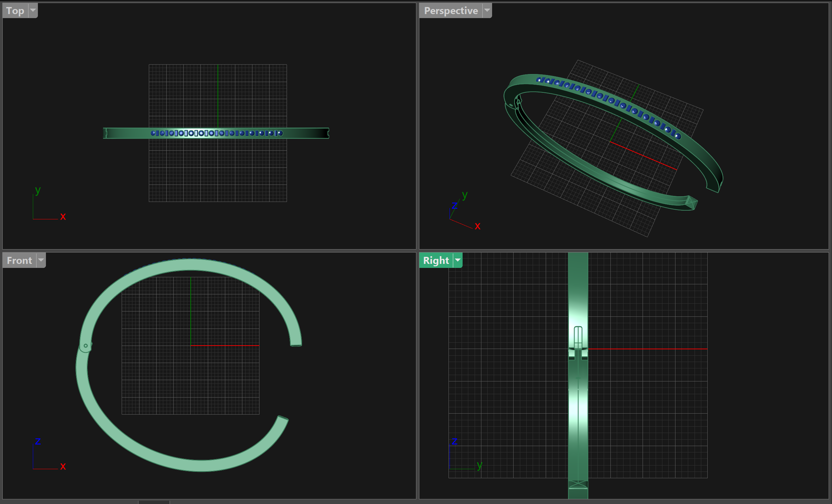Image resolution: width=832 pixels, height=504 pixels.
Task: Select the hinge pin in Front viewport
Action: [x=86, y=346]
